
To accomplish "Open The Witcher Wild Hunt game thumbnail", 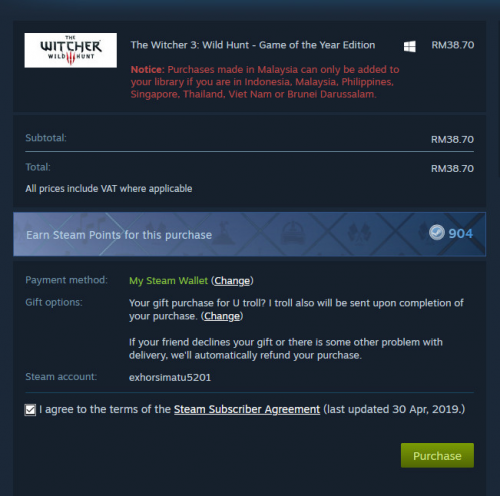I will [x=70, y=50].
